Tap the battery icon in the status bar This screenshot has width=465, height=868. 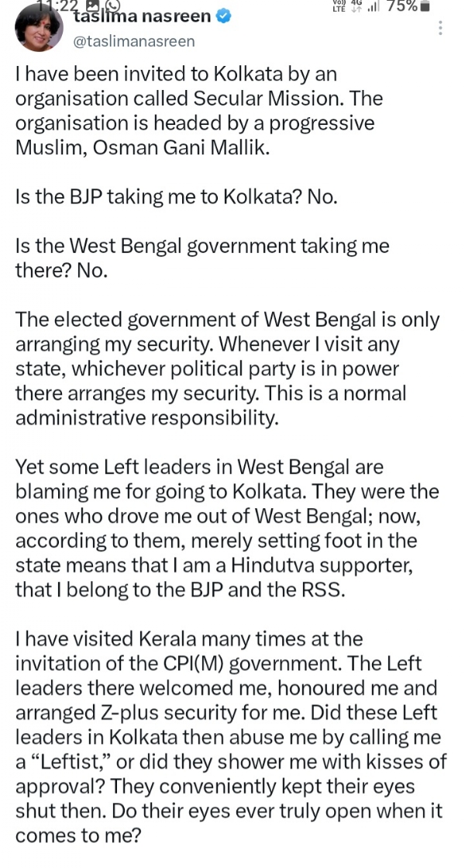(x=425, y=6)
